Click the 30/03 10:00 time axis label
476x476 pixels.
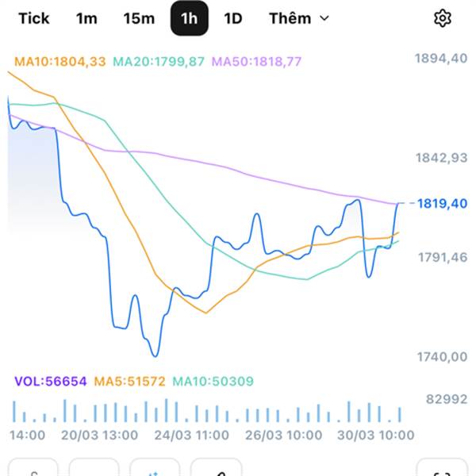[x=376, y=435]
